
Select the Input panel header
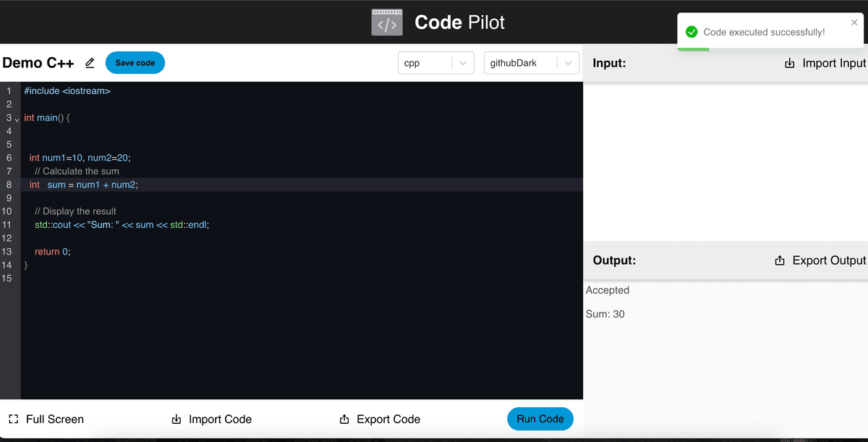(x=610, y=63)
